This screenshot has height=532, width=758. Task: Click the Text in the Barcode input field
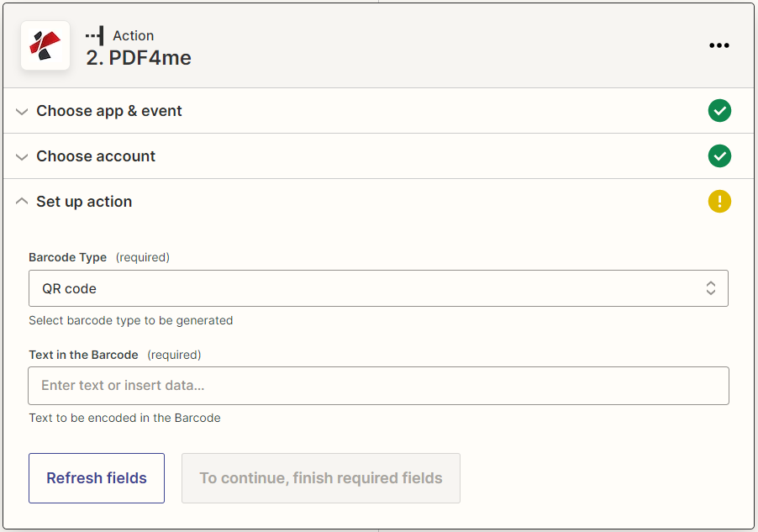pos(378,385)
